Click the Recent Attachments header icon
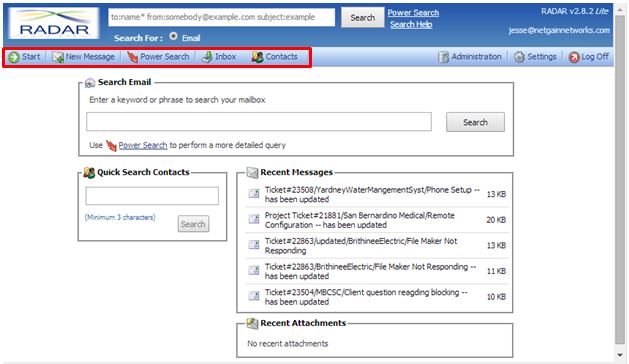 [252, 323]
